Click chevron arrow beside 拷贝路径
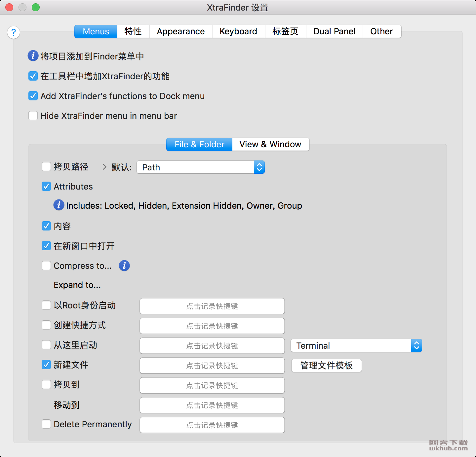This screenshot has width=476, height=457. coord(104,167)
